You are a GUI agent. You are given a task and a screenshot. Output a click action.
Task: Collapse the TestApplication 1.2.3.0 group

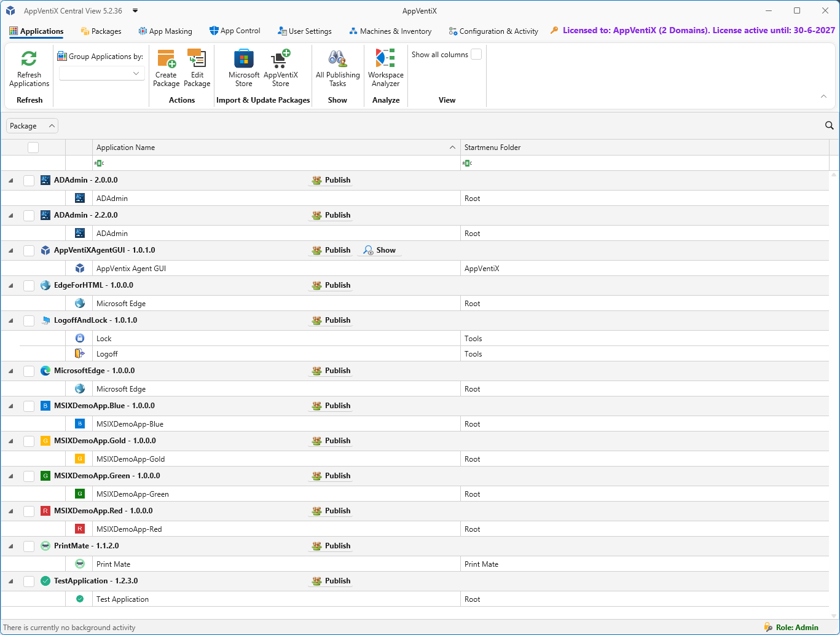tap(10, 582)
